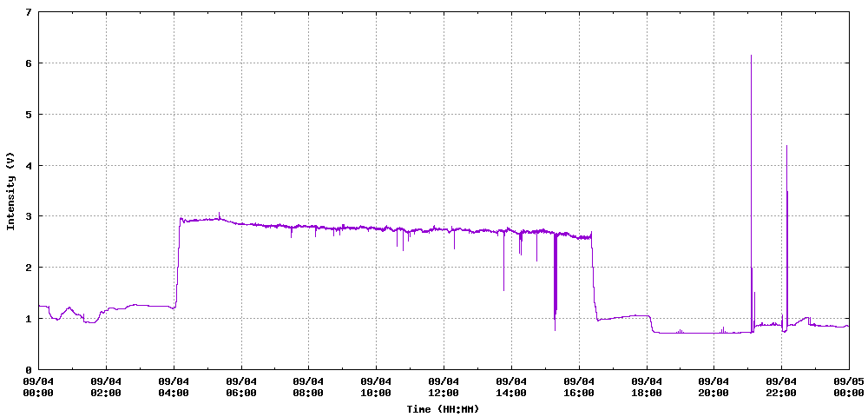Image resolution: width=868 pixels, height=417 pixels.
Task: Click the y-axis tick label '5'
Action: tap(29, 114)
